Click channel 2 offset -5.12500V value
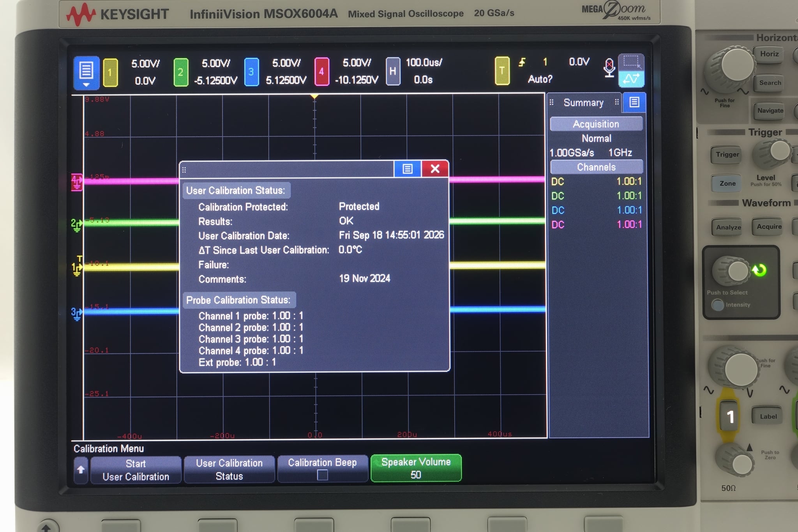 (215, 81)
